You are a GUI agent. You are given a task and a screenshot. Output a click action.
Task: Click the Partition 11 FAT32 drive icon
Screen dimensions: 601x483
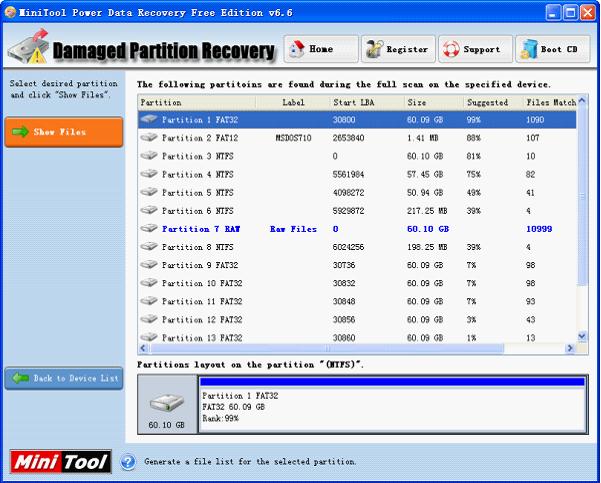click(x=149, y=301)
